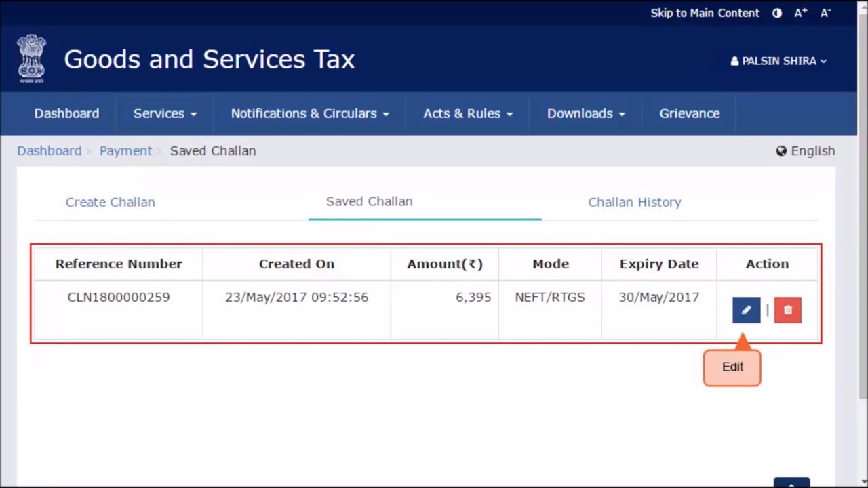Open the PALSIN SHIRA user dropdown
Screen dimensions: 868x488
point(778,61)
